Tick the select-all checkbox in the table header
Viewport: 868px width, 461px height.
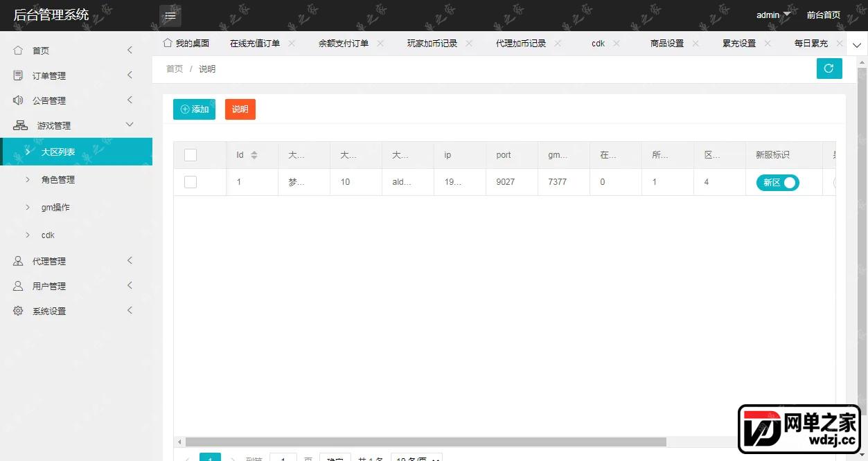(191, 155)
